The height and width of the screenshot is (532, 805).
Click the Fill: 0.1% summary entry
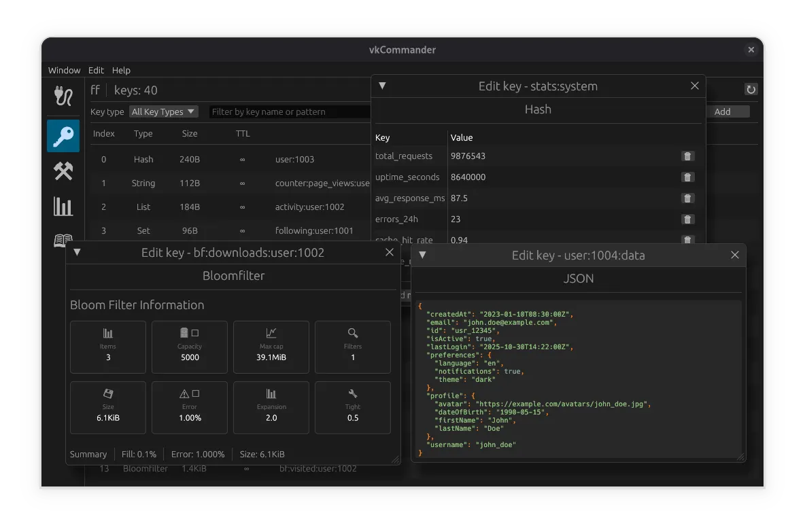click(139, 454)
